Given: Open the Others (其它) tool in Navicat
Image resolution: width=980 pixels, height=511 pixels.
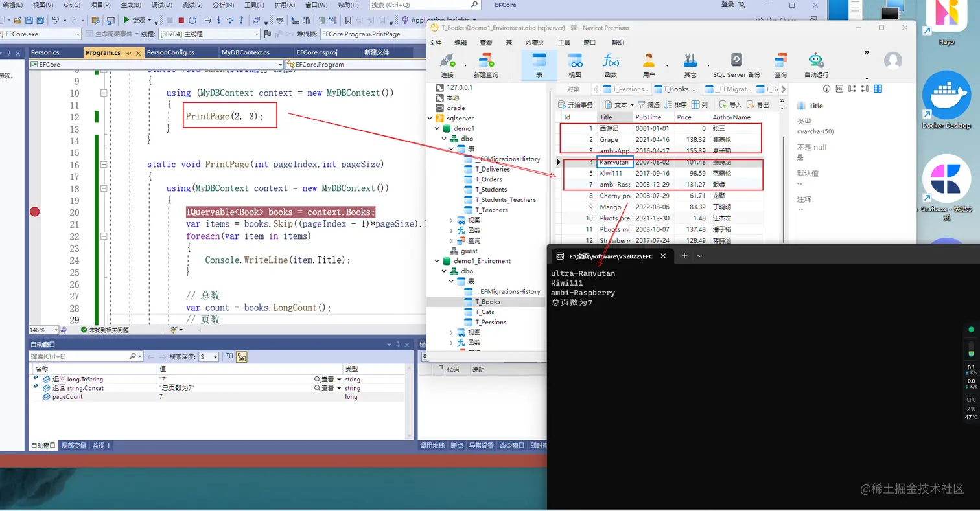Looking at the screenshot, I should coord(690,65).
